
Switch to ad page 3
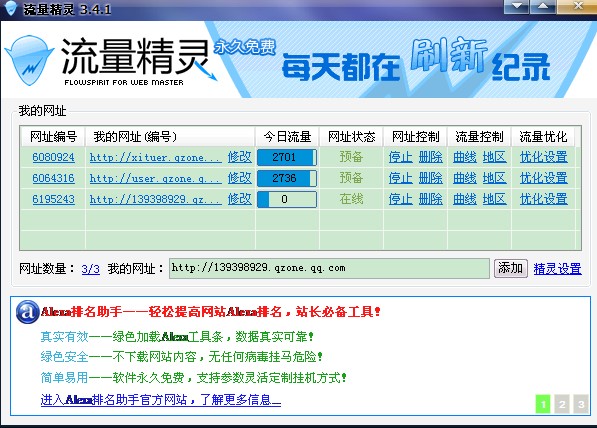pyautogui.click(x=581, y=404)
